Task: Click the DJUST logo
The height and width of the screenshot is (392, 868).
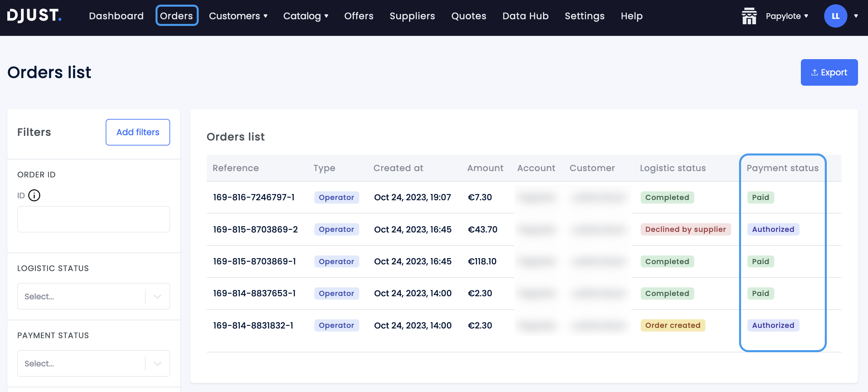Action: (34, 15)
